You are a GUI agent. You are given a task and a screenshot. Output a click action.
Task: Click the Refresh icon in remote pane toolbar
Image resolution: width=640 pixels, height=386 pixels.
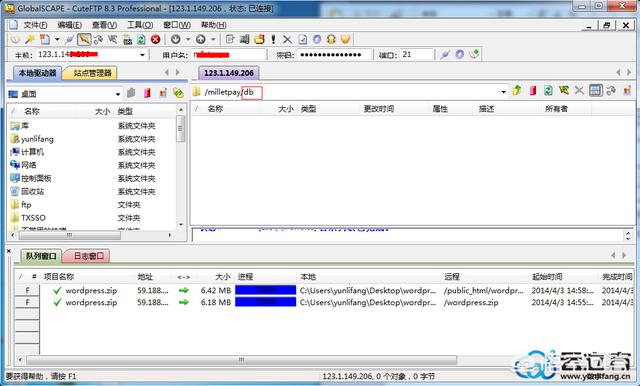tap(548, 91)
